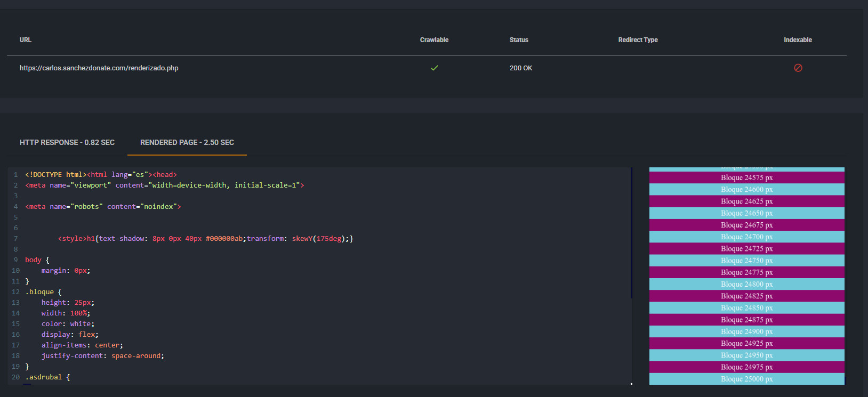Switch to the HTTP Response tab

point(67,142)
